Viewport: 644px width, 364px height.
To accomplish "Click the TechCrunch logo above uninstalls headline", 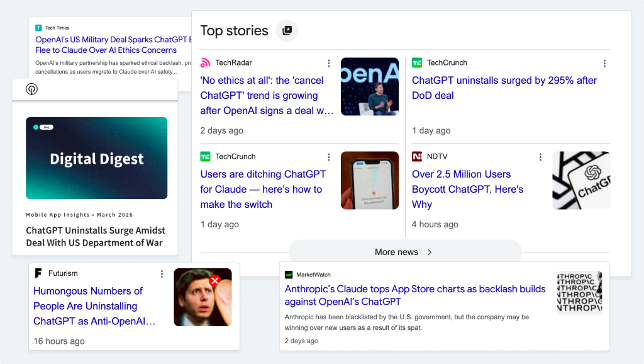I will [x=417, y=63].
